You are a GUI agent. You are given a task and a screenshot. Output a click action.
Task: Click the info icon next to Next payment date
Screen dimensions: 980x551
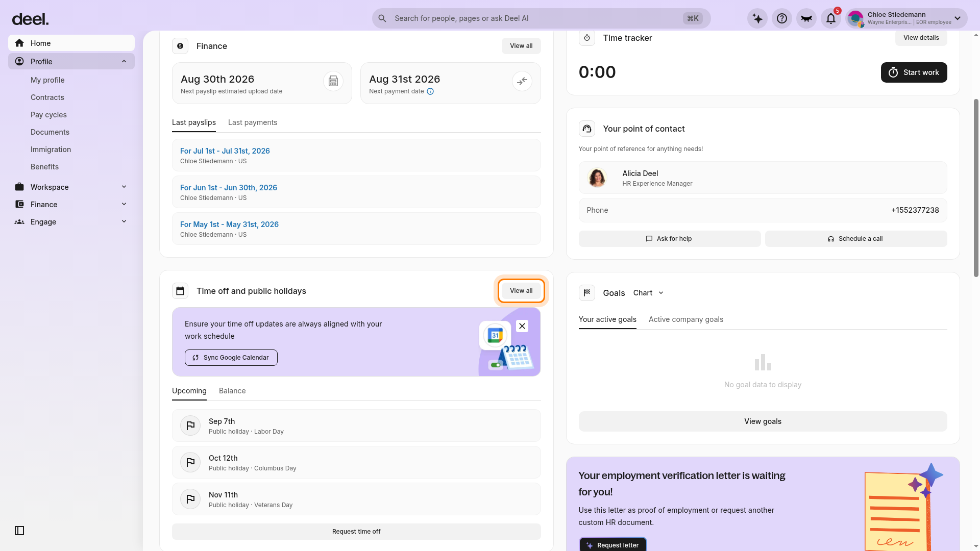click(430, 91)
